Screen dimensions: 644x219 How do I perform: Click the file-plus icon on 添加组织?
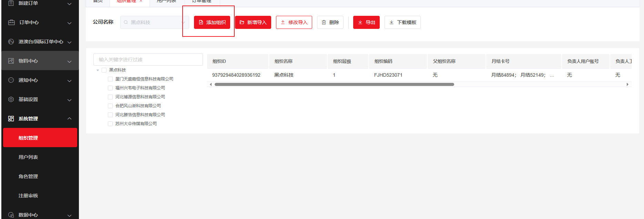pyautogui.click(x=201, y=22)
